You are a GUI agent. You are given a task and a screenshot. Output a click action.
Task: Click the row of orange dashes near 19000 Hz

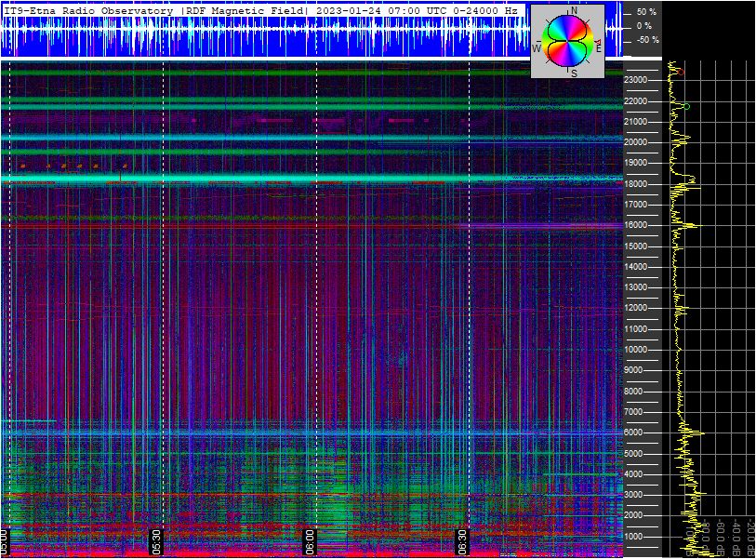coord(73,166)
